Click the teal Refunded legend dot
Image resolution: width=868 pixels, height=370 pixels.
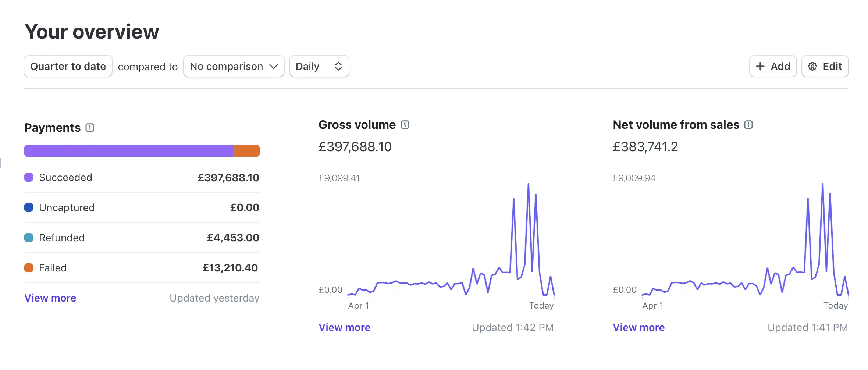point(29,238)
